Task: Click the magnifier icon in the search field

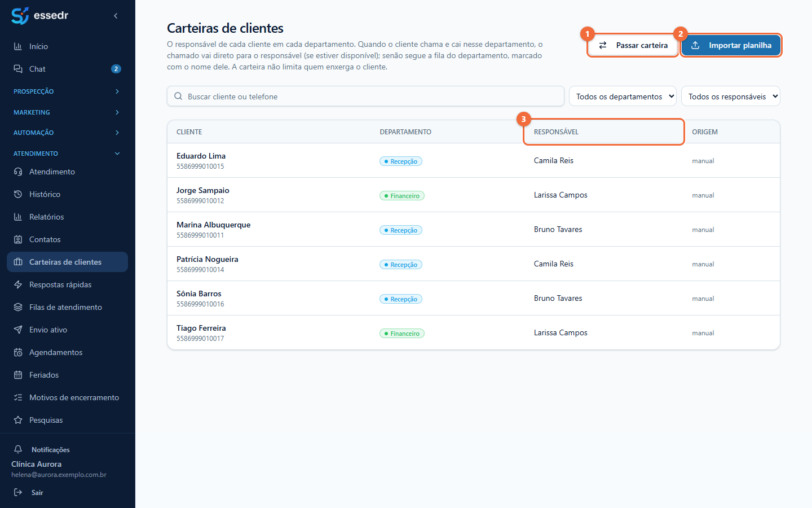Action: [x=178, y=97]
